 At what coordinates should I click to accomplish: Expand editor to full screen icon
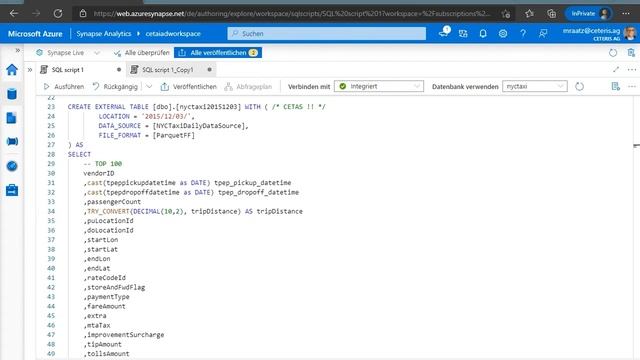point(616,70)
